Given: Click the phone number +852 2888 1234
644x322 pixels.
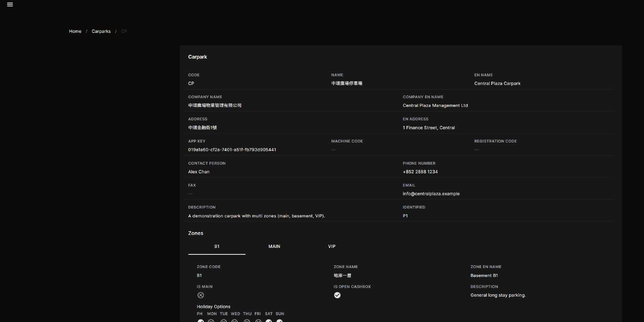Looking at the screenshot, I should [420, 172].
